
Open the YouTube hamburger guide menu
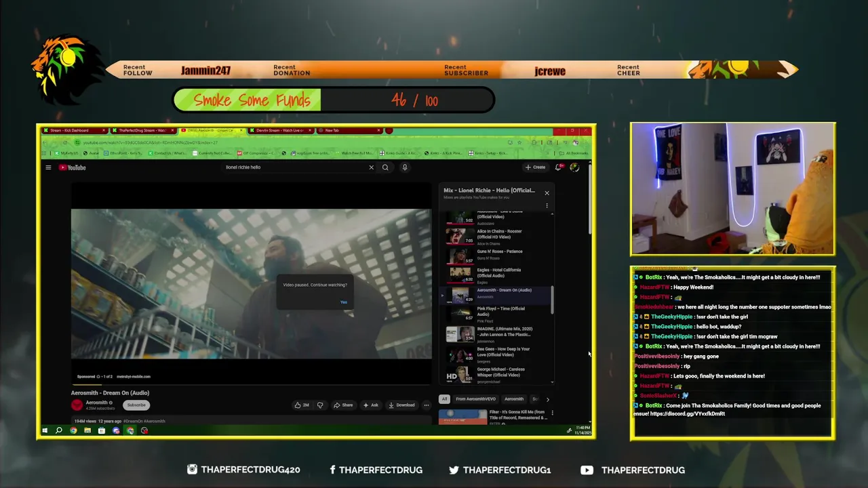48,167
